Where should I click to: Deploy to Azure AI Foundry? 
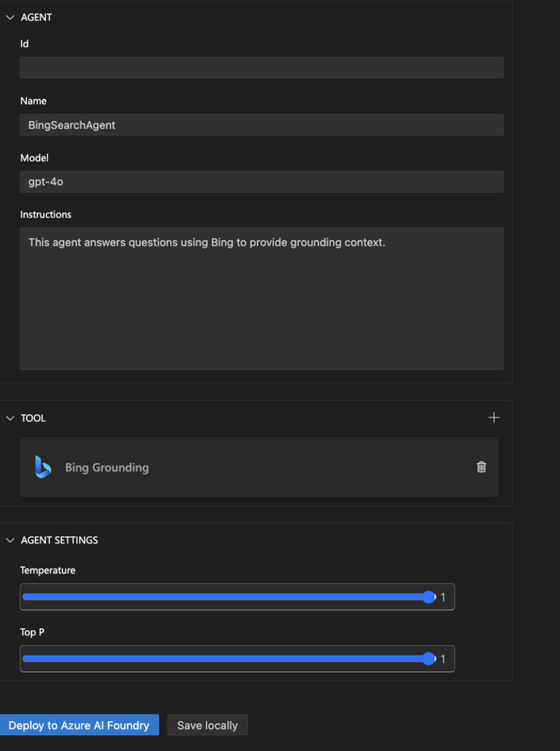[x=79, y=725]
